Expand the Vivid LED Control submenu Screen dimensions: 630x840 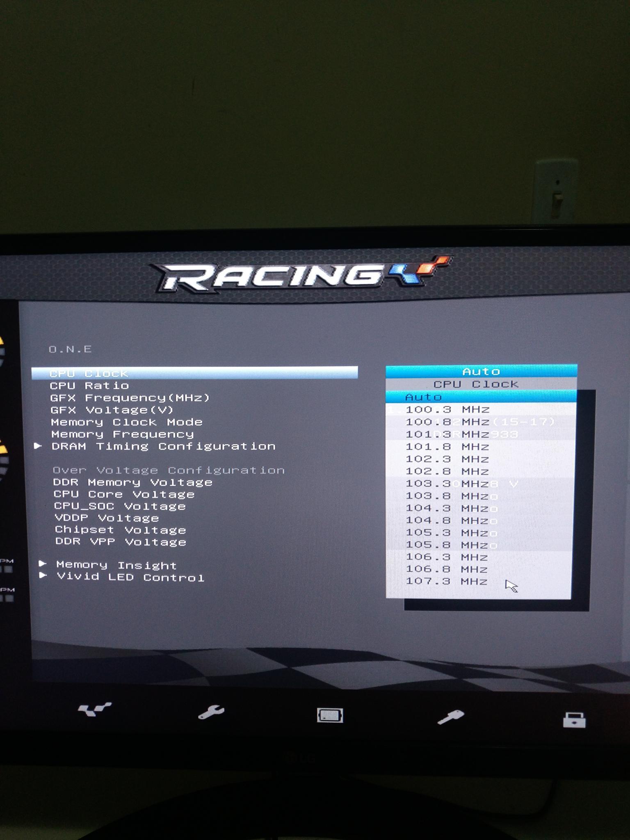[x=130, y=577]
